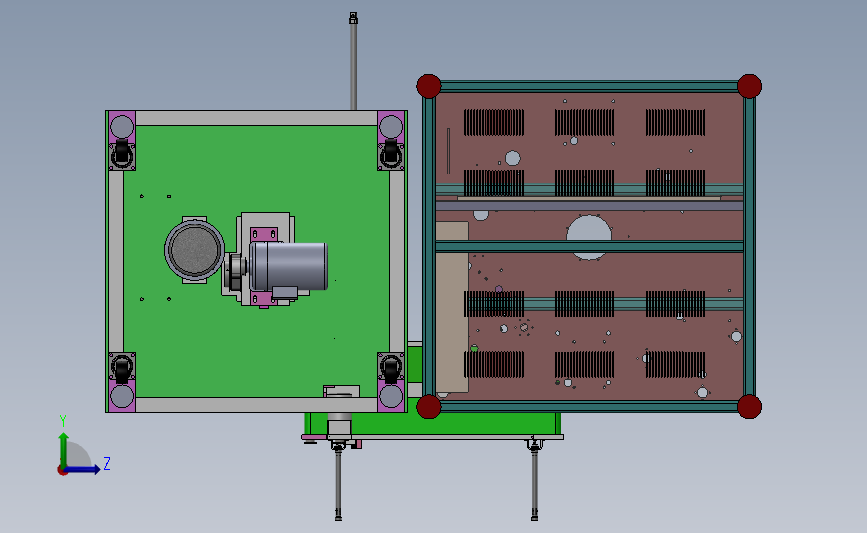Viewport: 867px width, 533px height.
Task: Select the top-right caster wheel on green platform
Action: tap(390, 154)
